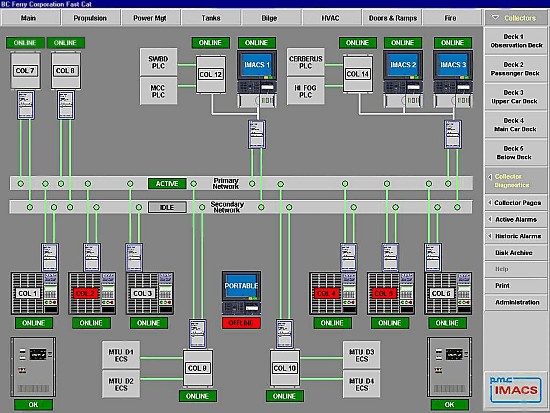Click ONLINE status below COL 9
Image resolution: width=550 pixels, height=413 pixels.
click(197, 396)
